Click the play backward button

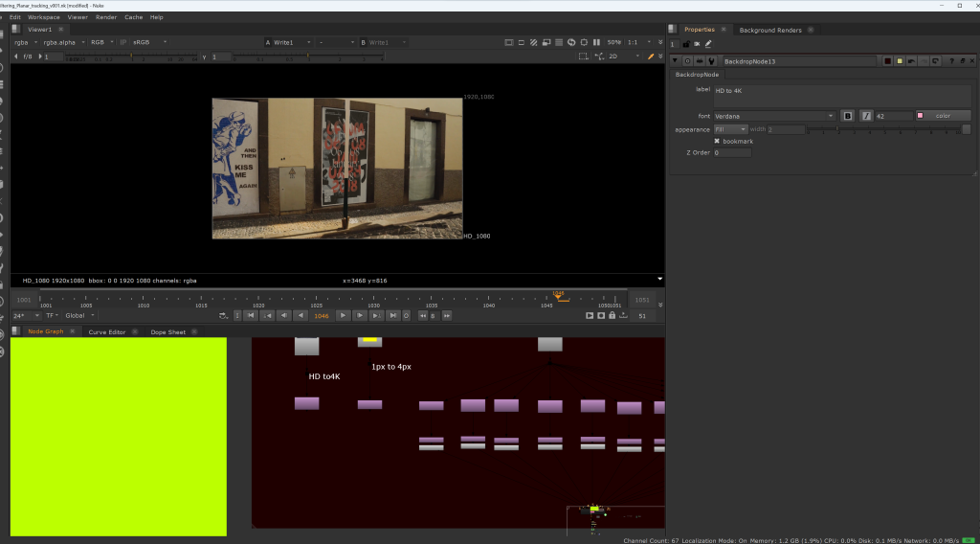tap(301, 316)
